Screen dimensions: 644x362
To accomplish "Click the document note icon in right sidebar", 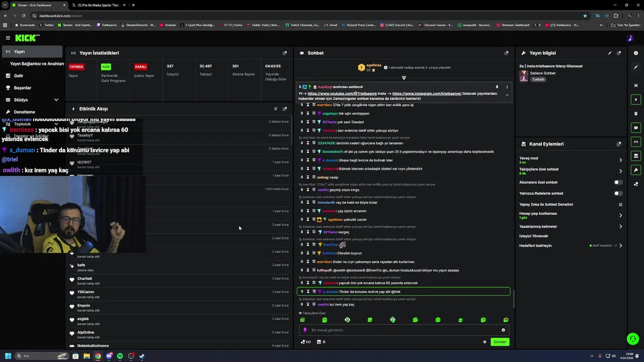I will [x=636, y=114].
